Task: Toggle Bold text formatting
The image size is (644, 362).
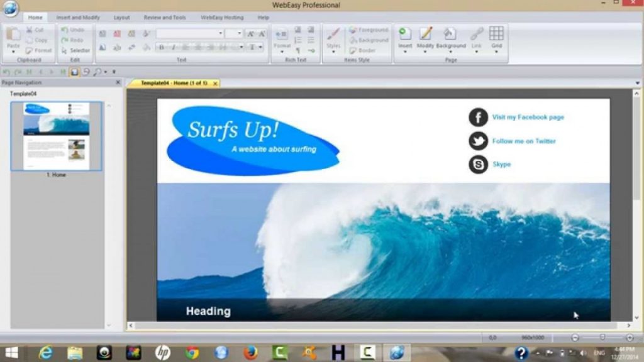Action: 162,48
